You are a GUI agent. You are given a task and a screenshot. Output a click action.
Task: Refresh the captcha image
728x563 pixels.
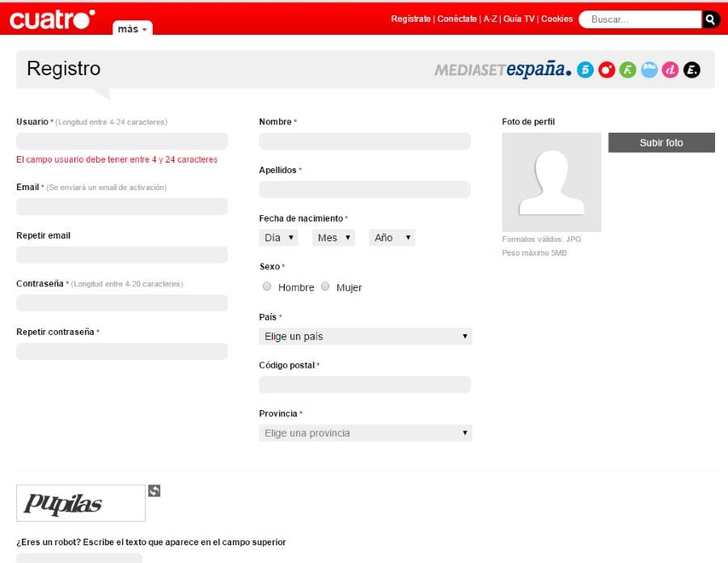click(154, 490)
